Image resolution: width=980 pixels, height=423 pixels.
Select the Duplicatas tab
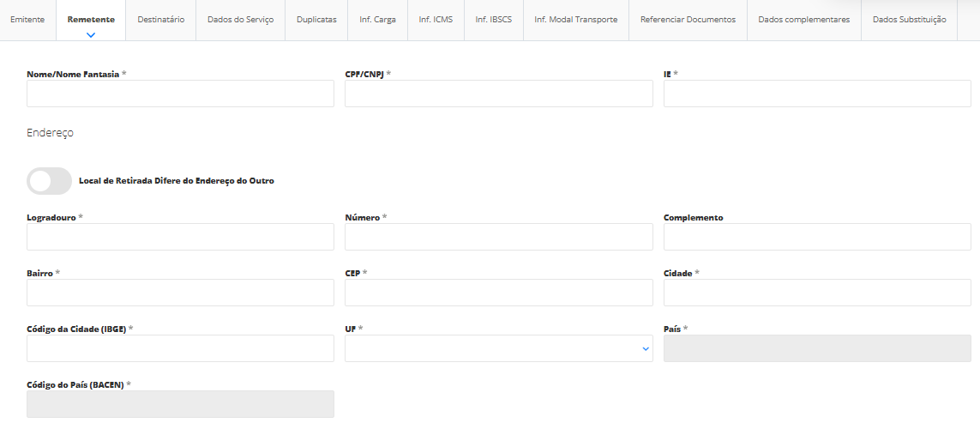click(316, 20)
